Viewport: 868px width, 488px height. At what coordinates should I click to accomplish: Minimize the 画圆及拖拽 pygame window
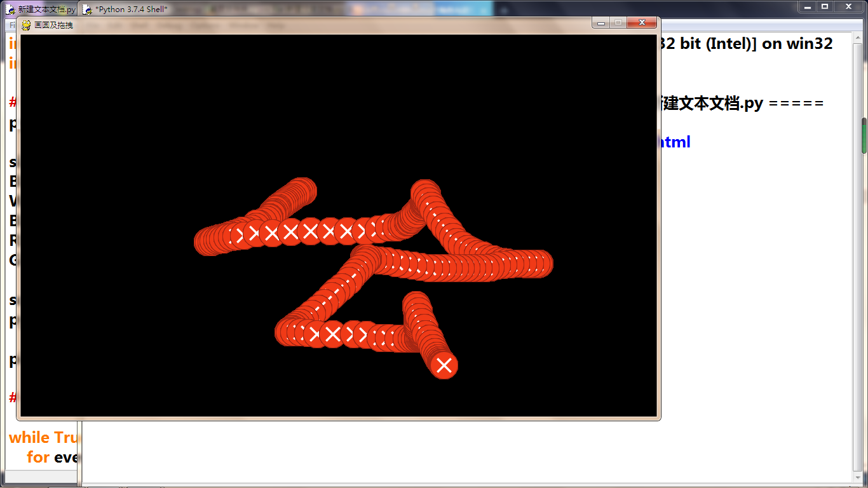click(x=600, y=23)
